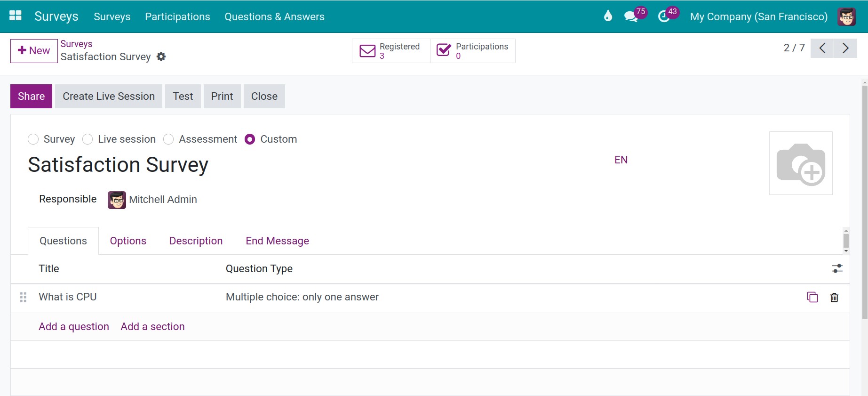Go to next record arrow
The width and height of the screenshot is (868, 396).
coord(845,48)
